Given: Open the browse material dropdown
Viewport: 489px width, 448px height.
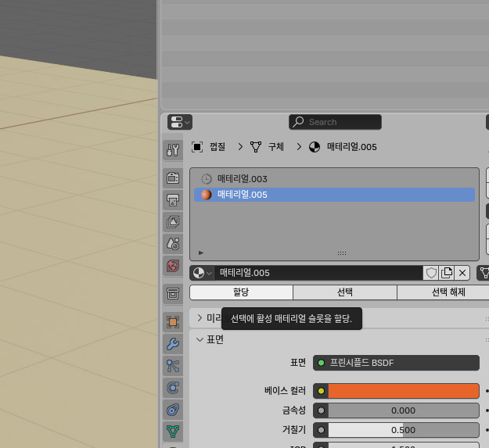Looking at the screenshot, I should [x=202, y=273].
